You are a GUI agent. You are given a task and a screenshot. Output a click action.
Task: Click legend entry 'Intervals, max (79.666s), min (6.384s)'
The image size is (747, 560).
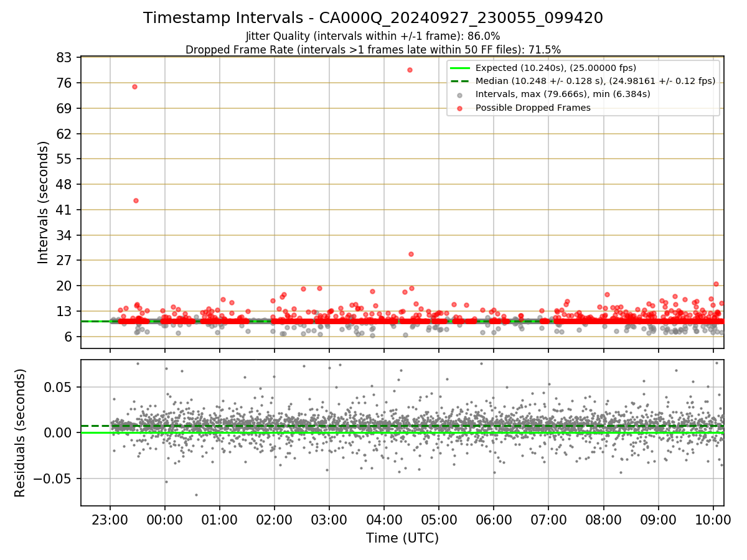(x=563, y=94)
